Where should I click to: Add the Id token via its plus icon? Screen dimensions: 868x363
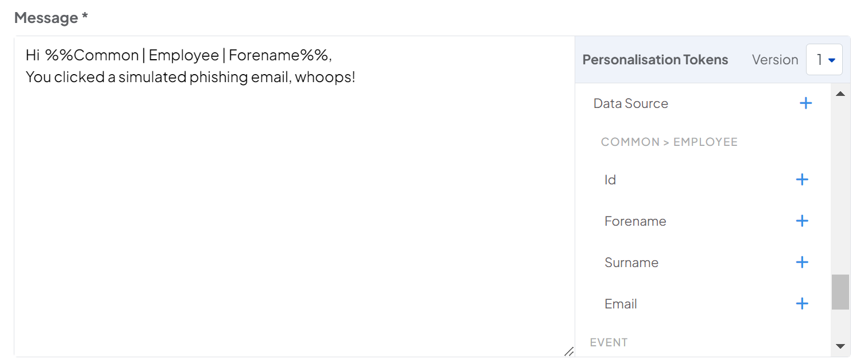[802, 180]
